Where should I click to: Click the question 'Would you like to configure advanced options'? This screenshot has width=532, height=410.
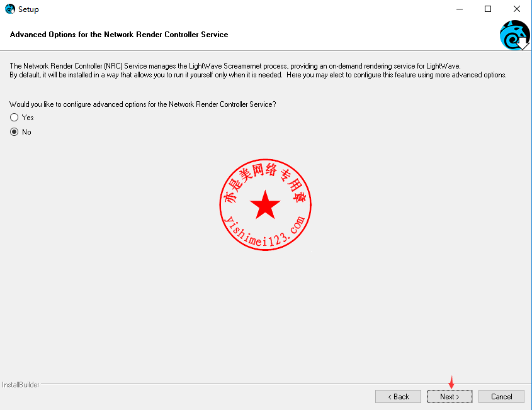click(142, 104)
